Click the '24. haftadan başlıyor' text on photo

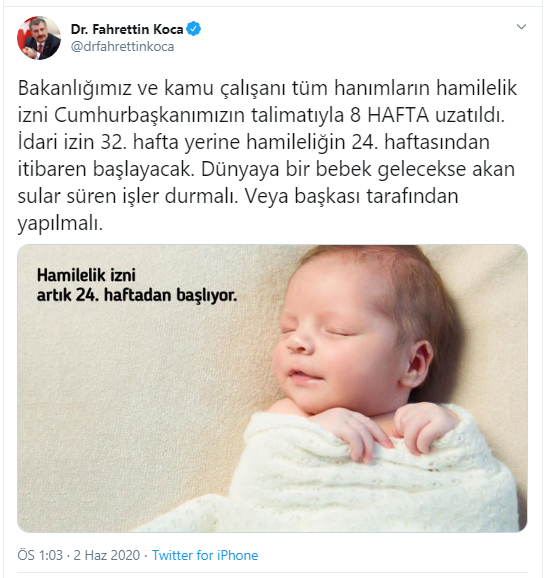click(x=156, y=295)
